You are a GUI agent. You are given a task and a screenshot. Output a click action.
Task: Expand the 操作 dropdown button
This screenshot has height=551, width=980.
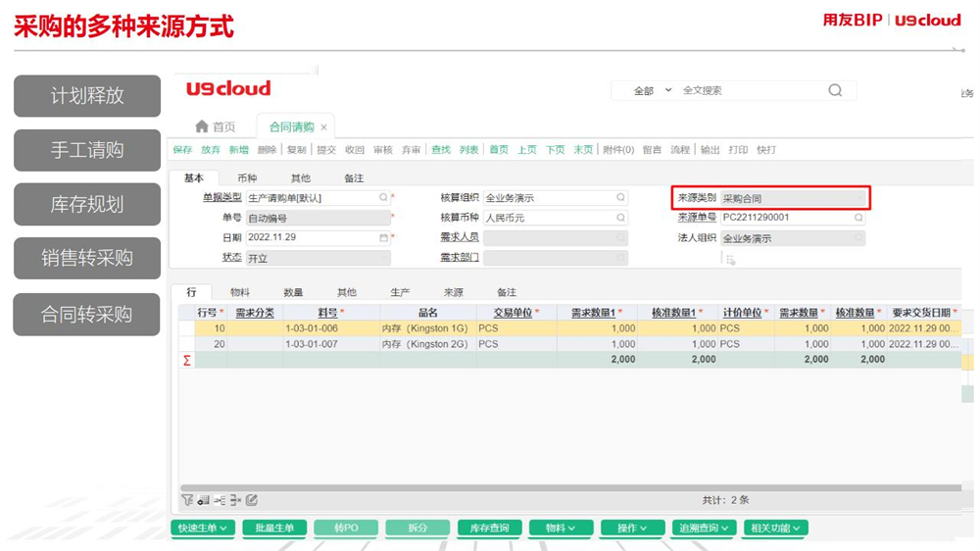632,527
